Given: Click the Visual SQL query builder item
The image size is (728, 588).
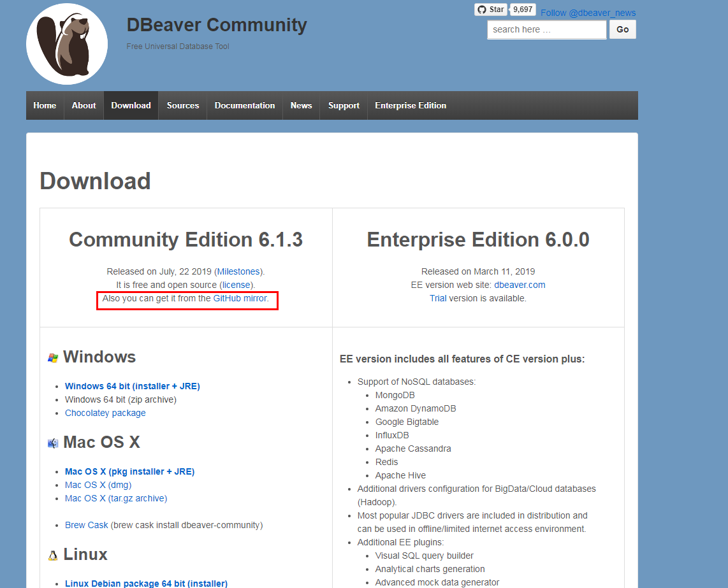Looking at the screenshot, I should click(425, 556).
